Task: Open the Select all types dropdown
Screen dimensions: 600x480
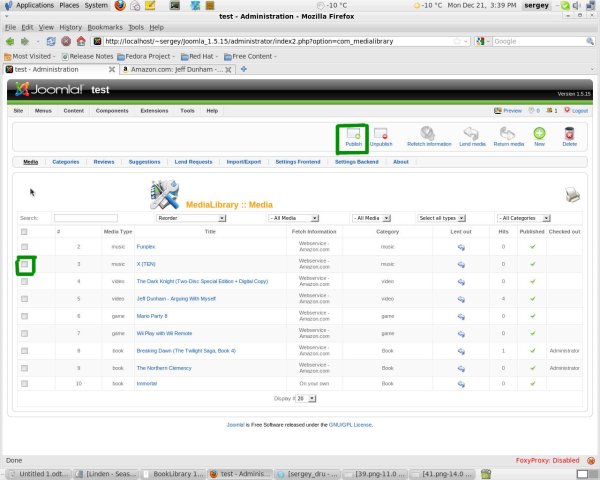Action: coord(441,218)
